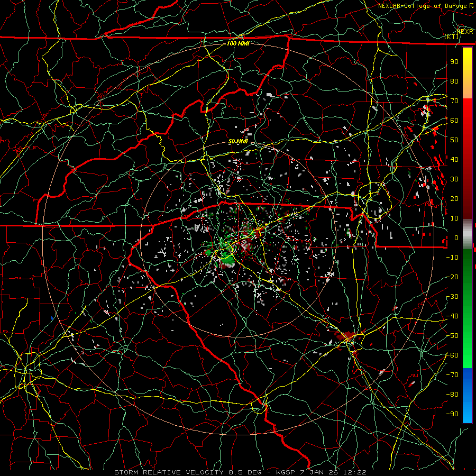Select the "40" value on velocity scale
Screen dimensions: 476x476
tap(454, 159)
